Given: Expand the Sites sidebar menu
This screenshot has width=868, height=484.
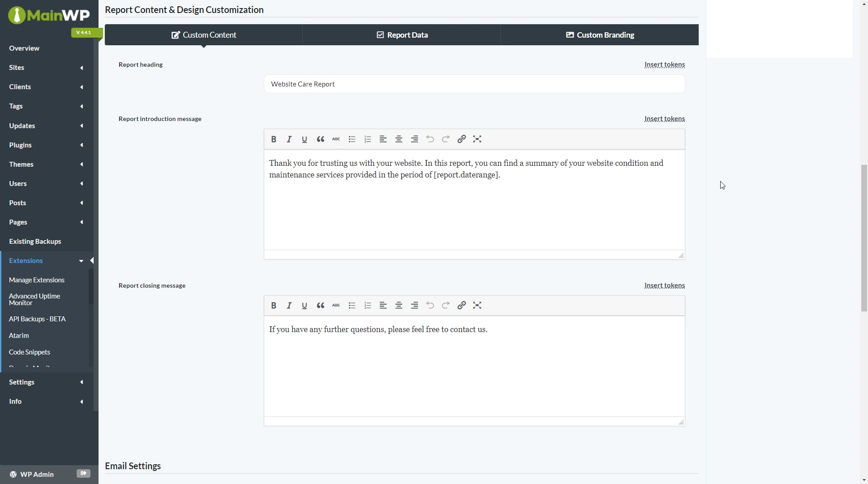Looking at the screenshot, I should click(x=47, y=67).
